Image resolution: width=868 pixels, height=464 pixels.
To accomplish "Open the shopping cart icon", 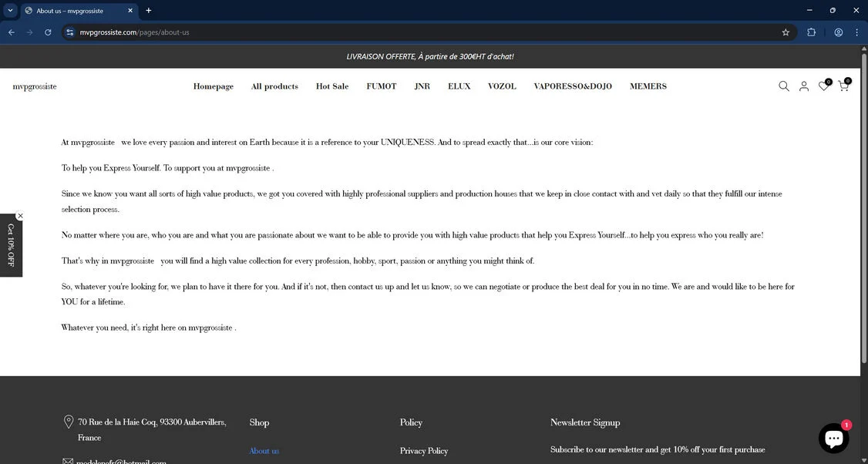I will pyautogui.click(x=843, y=86).
